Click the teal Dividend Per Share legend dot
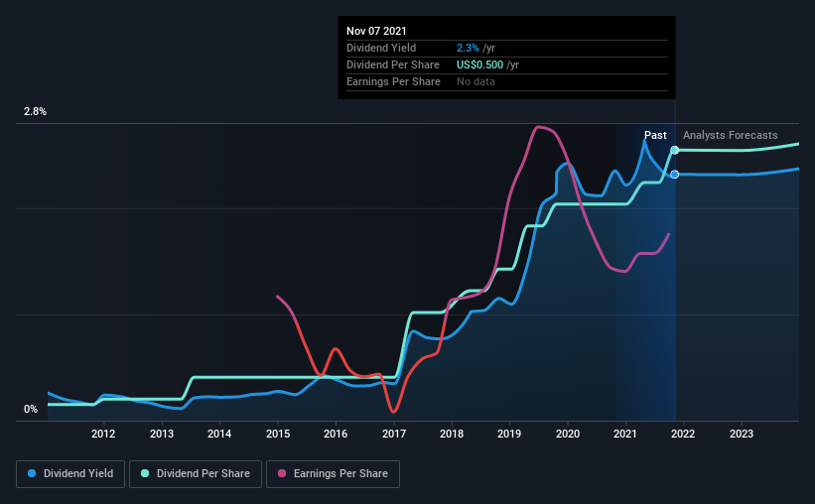The image size is (815, 504). pos(145,473)
